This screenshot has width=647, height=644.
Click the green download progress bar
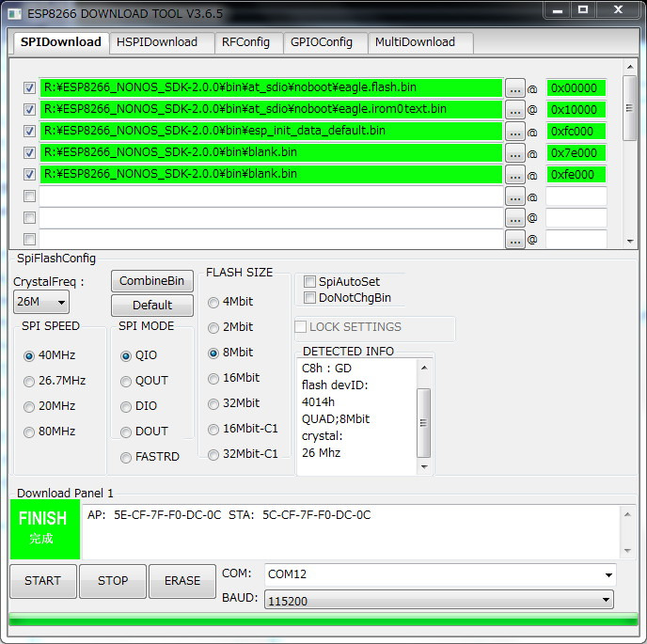pos(323,620)
